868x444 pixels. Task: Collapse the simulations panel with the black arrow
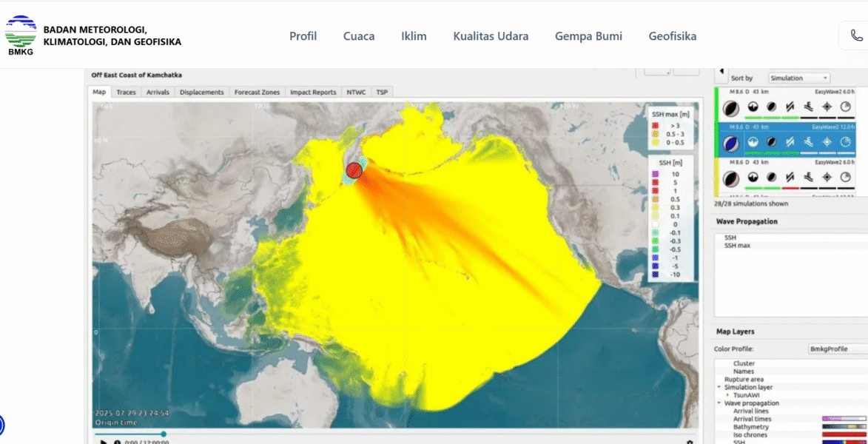coord(721,72)
